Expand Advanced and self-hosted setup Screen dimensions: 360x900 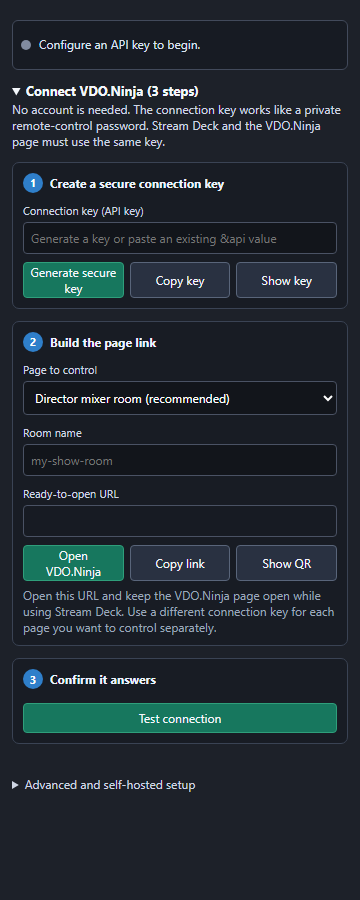[104, 785]
